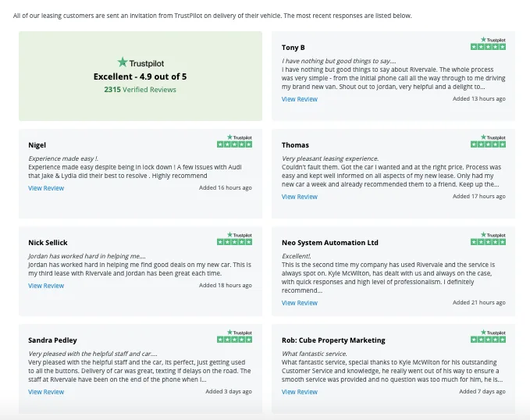Click the Trustpilot logo in the green summary box
This screenshot has height=420, width=530.
coord(141,62)
